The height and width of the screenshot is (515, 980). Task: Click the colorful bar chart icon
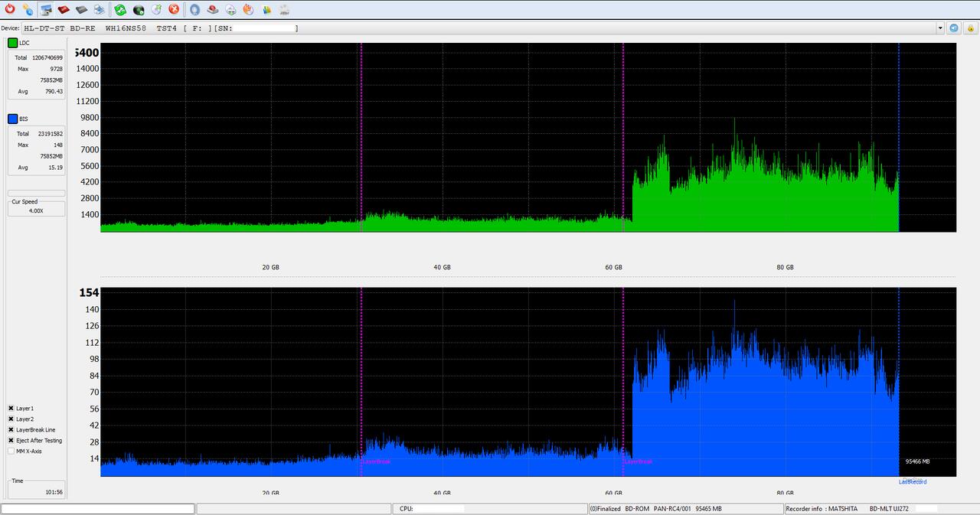pyautogui.click(x=266, y=9)
